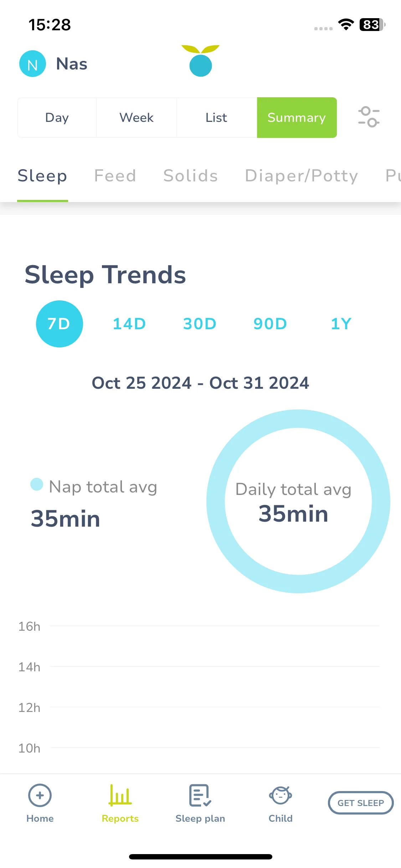Tap the GET SLEEP button
The width and height of the screenshot is (401, 868).
point(361,803)
